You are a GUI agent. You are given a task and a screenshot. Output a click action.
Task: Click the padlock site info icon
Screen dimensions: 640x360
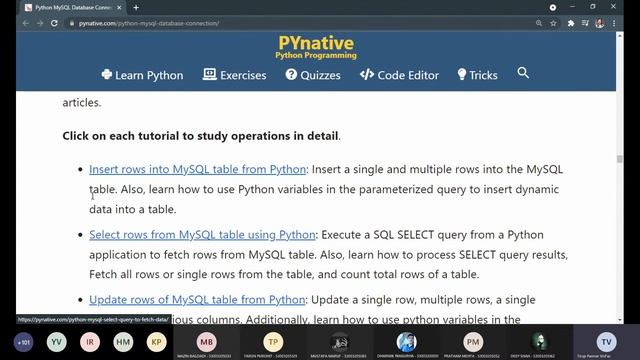coord(72,23)
